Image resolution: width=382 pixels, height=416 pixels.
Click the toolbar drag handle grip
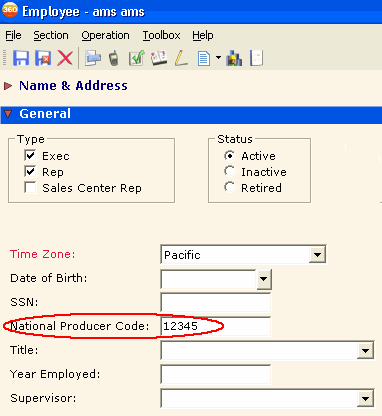coord(5,58)
